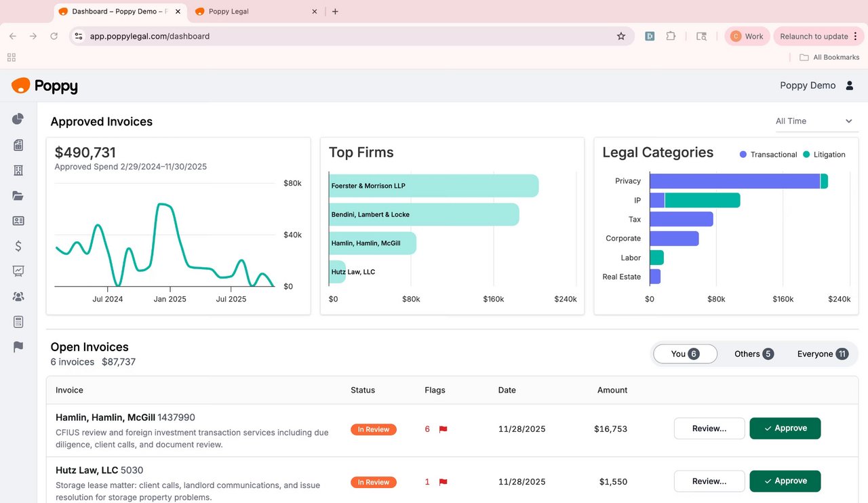Open the Chrome Extensions puzzle icon

(671, 37)
